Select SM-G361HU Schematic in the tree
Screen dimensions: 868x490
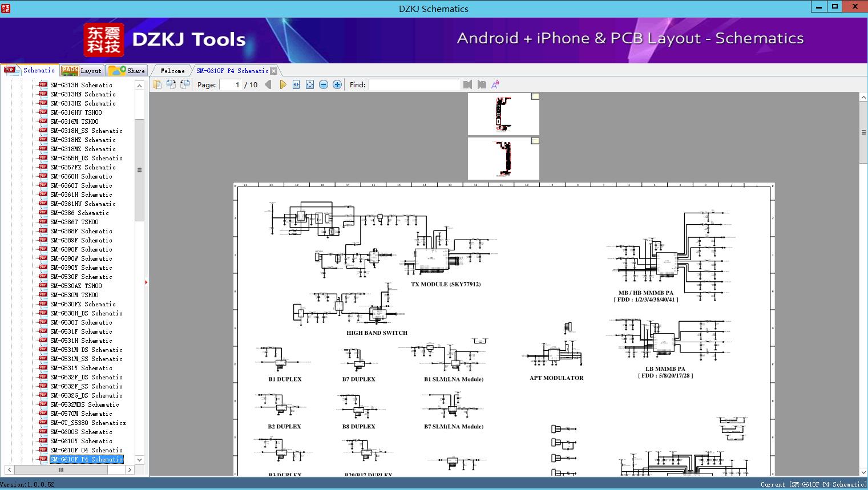pyautogui.click(x=83, y=204)
